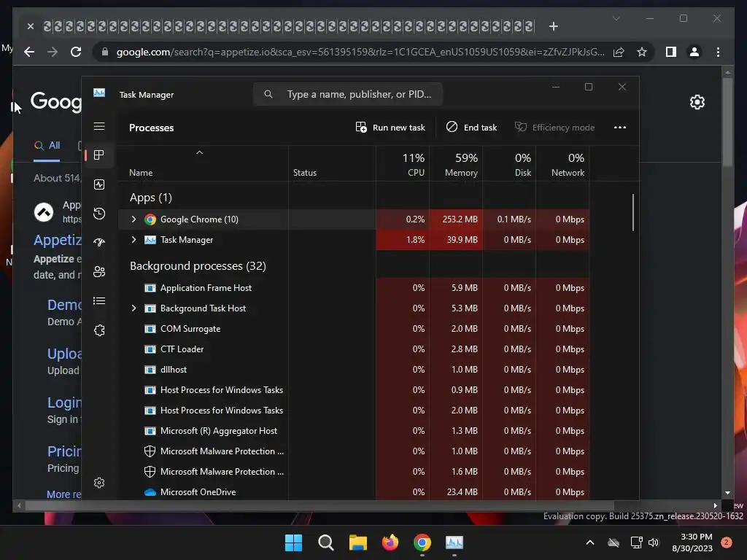The height and width of the screenshot is (560, 747).
Task: Click Chrome page vertical scrollbar thumb
Action: pos(727,122)
